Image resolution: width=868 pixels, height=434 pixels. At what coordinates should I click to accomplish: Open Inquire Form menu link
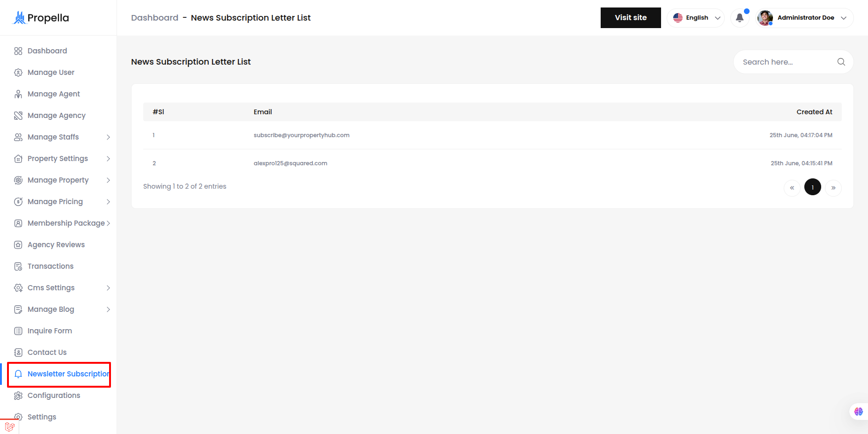point(50,331)
